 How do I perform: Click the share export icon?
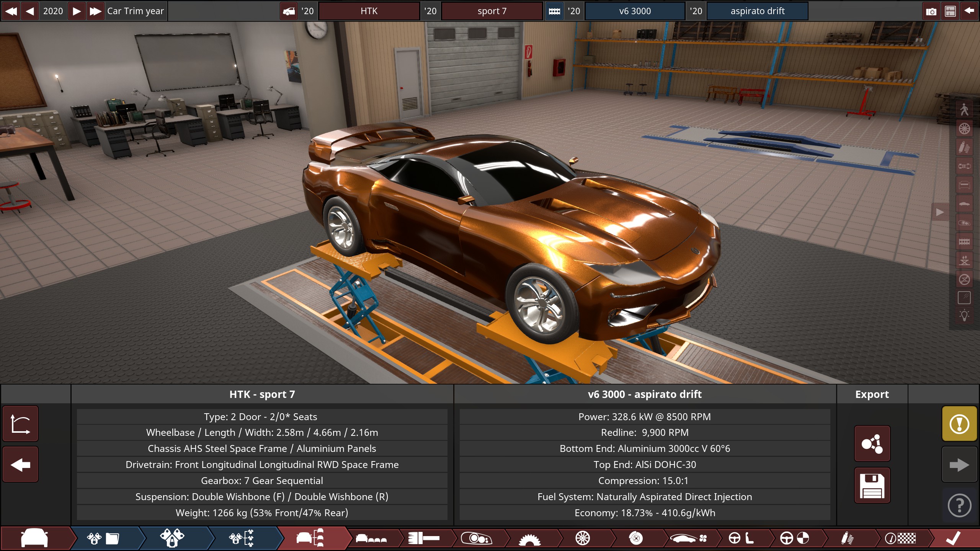point(872,443)
